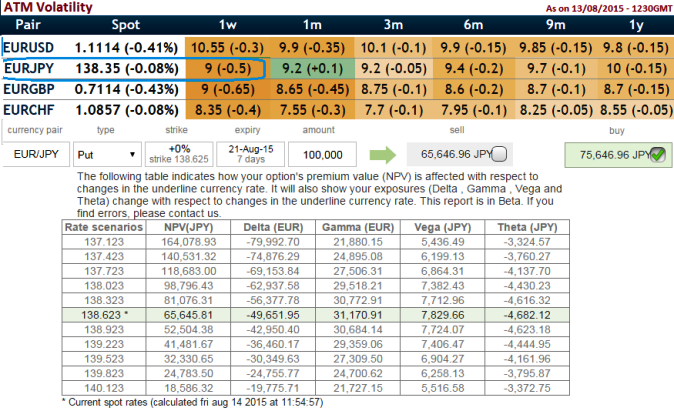Click EURUSD 3m volatility 10.1 (-0.1)
The height and width of the screenshot is (411, 674).
point(393,47)
